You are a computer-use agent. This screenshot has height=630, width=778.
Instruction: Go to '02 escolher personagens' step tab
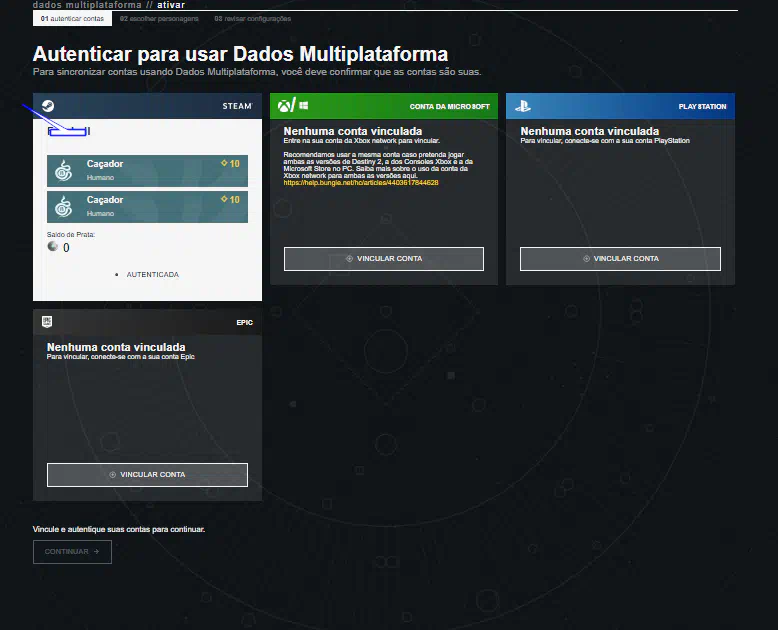tap(158, 19)
